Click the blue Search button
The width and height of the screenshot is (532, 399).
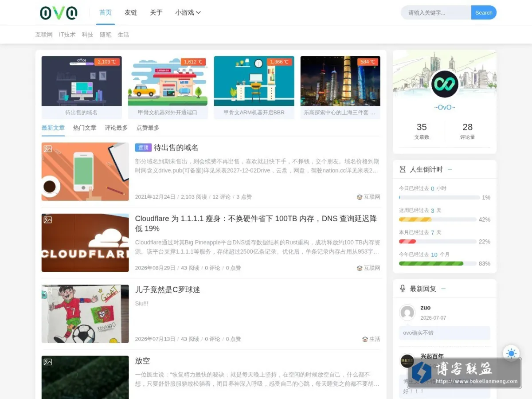coord(484,12)
